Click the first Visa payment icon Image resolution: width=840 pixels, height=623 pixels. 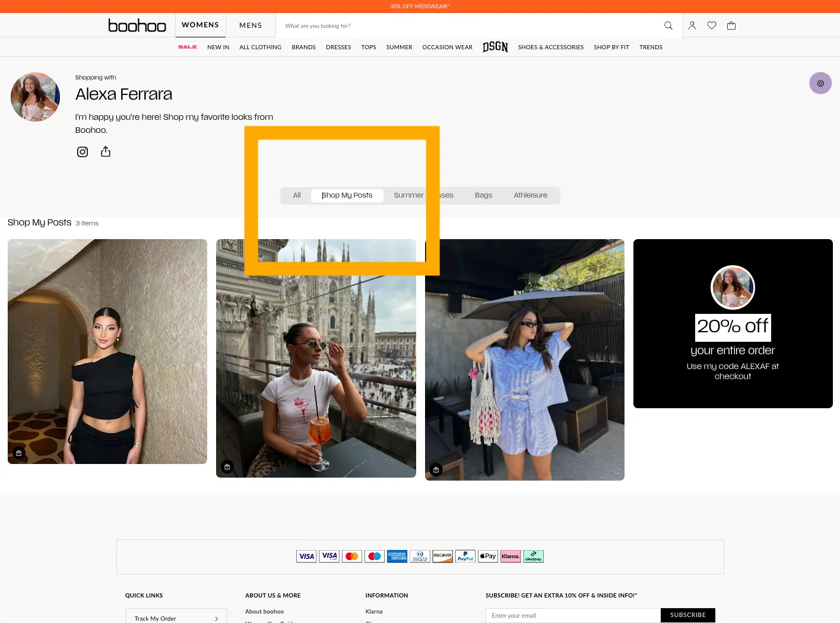(306, 557)
